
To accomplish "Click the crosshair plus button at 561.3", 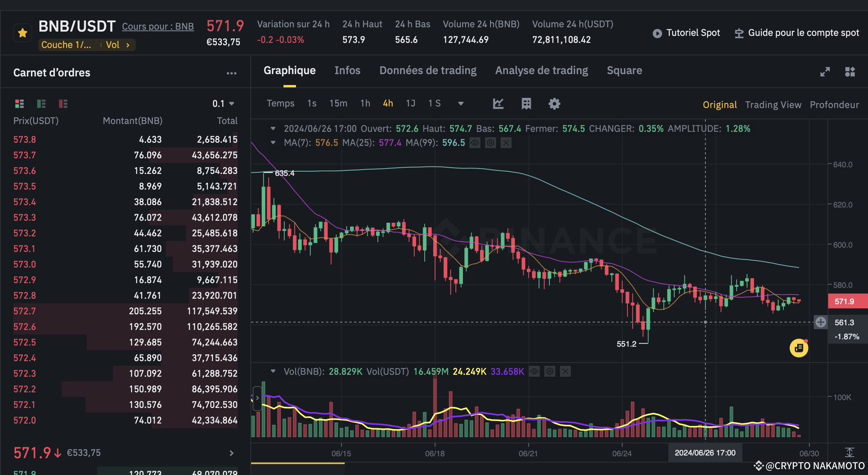I will coord(820,322).
